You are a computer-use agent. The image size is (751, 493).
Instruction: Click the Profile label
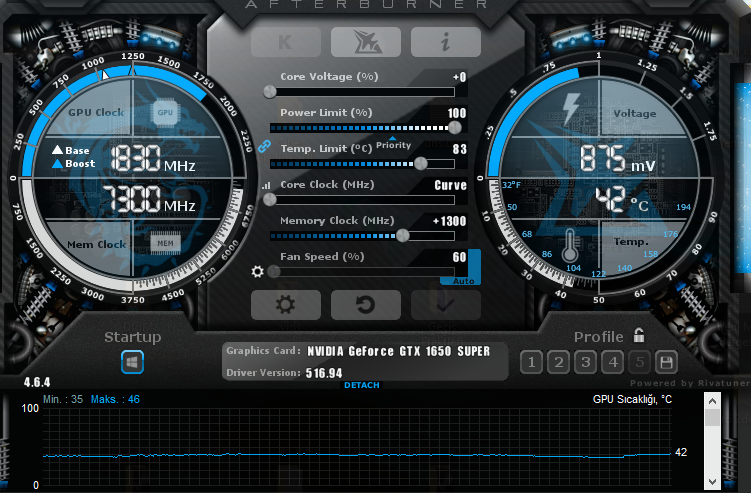point(599,337)
